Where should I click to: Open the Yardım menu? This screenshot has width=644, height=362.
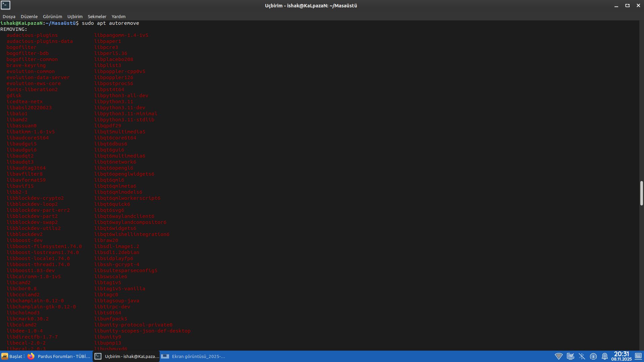point(118,16)
